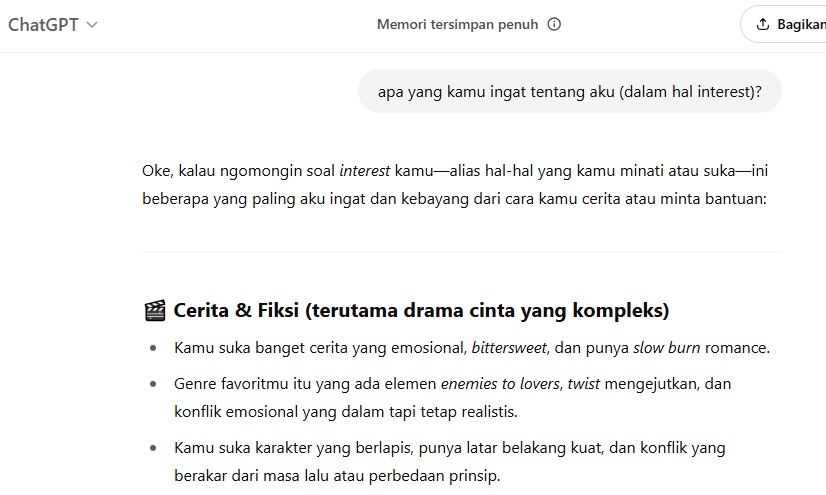Click the info icon beside Memori tersimpan penuh
The image size is (826, 495).
tap(554, 24)
